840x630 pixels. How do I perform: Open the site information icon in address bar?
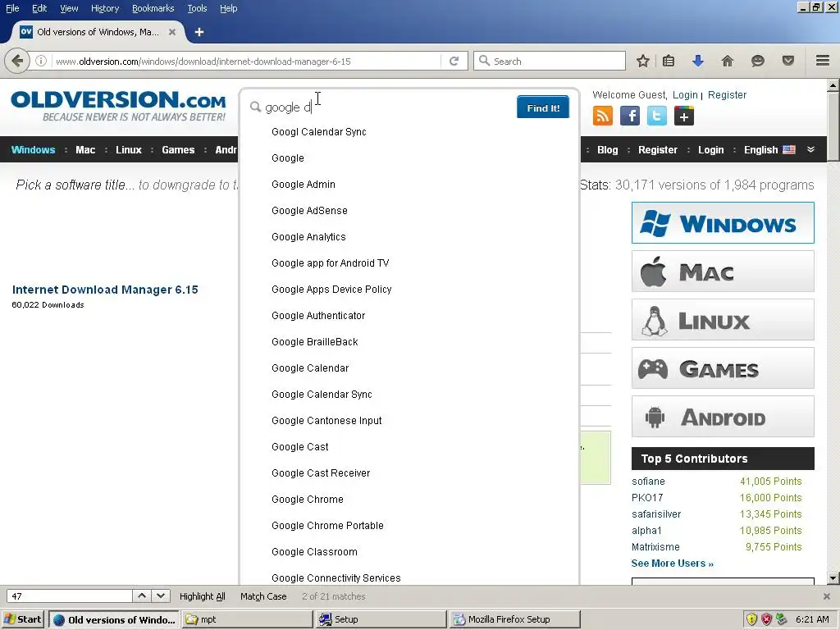pos(41,61)
